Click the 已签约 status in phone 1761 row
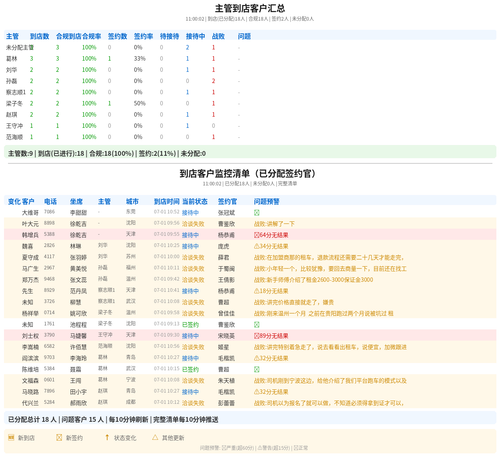The image size is (500, 470). coord(190,325)
